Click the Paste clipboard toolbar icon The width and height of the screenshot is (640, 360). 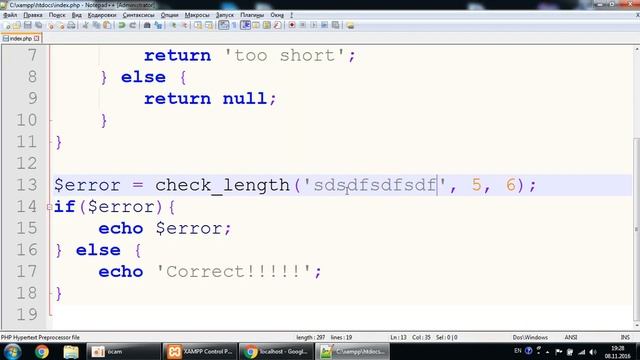(x=107, y=25)
